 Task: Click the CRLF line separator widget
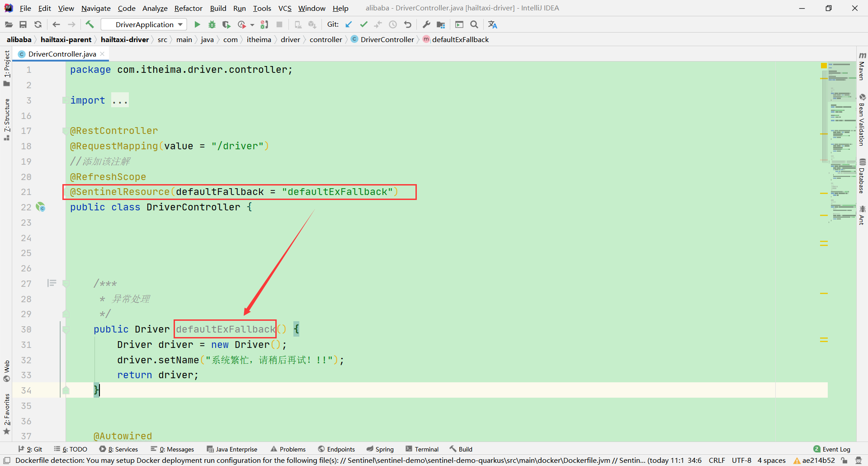coord(717,461)
